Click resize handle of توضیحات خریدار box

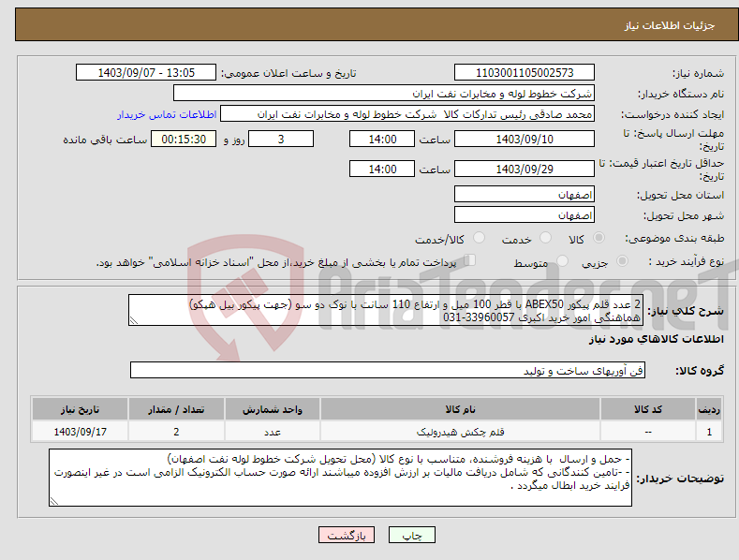(54, 502)
